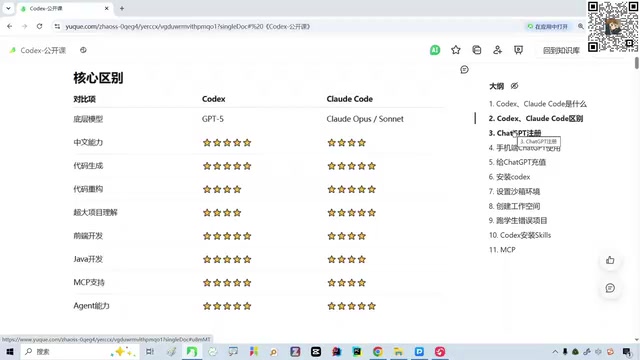Click the browser back arrow
This screenshot has height=360, width=640.
point(10,26)
